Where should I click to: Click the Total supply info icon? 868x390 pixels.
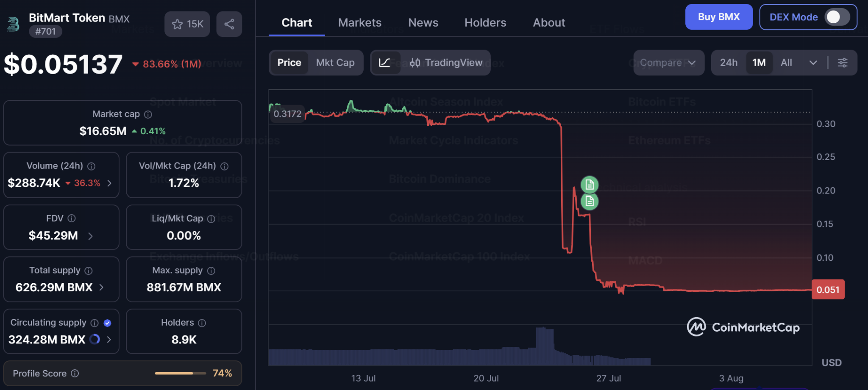(x=89, y=271)
